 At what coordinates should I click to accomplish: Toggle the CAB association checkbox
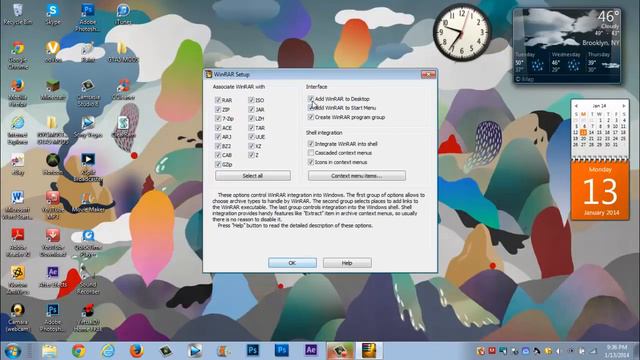click(x=218, y=155)
